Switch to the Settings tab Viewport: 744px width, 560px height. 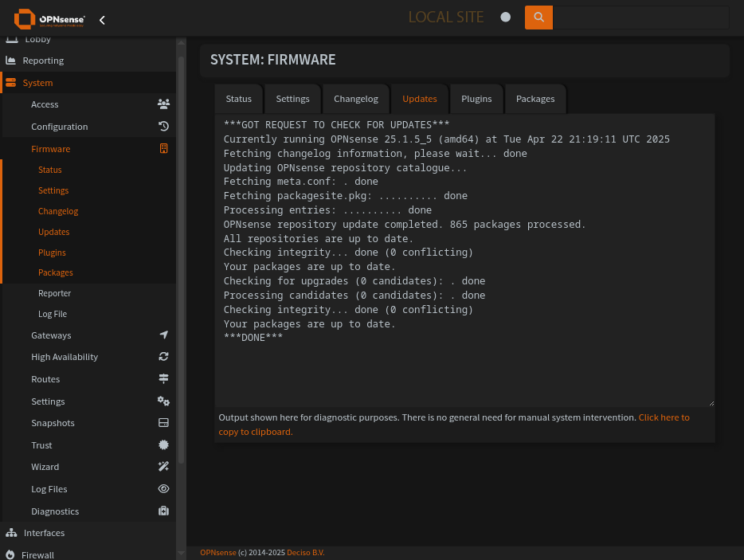click(x=293, y=99)
